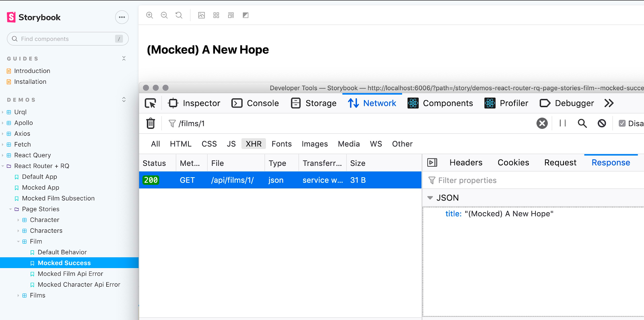The image size is (644, 320).
Task: Open the Console tab
Action: (255, 103)
